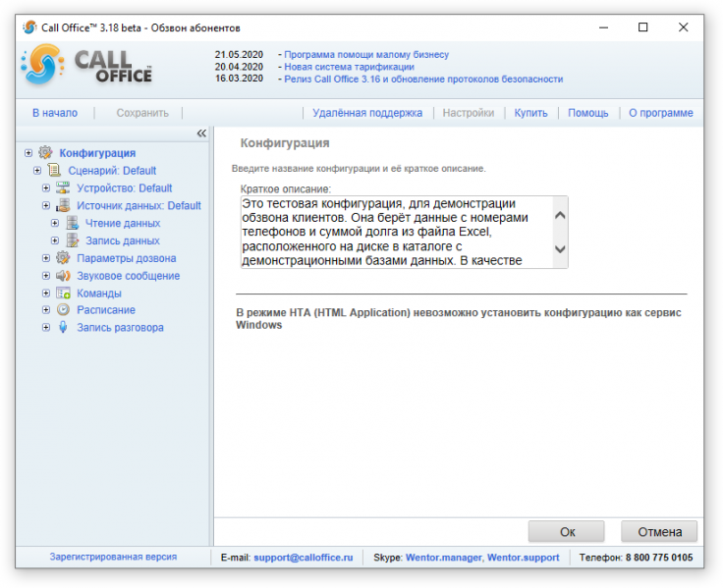Expand the Устройство: Default node
The image size is (723, 588).
(x=46, y=188)
